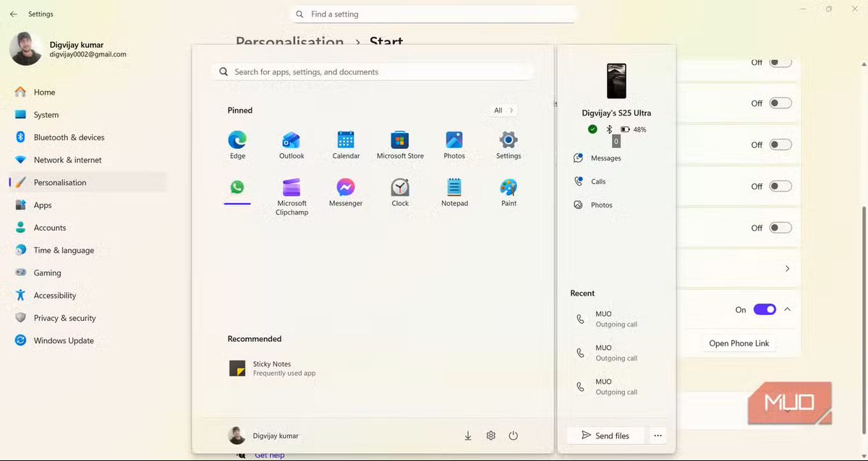Open Bluetooth & devices settings

(x=87, y=137)
